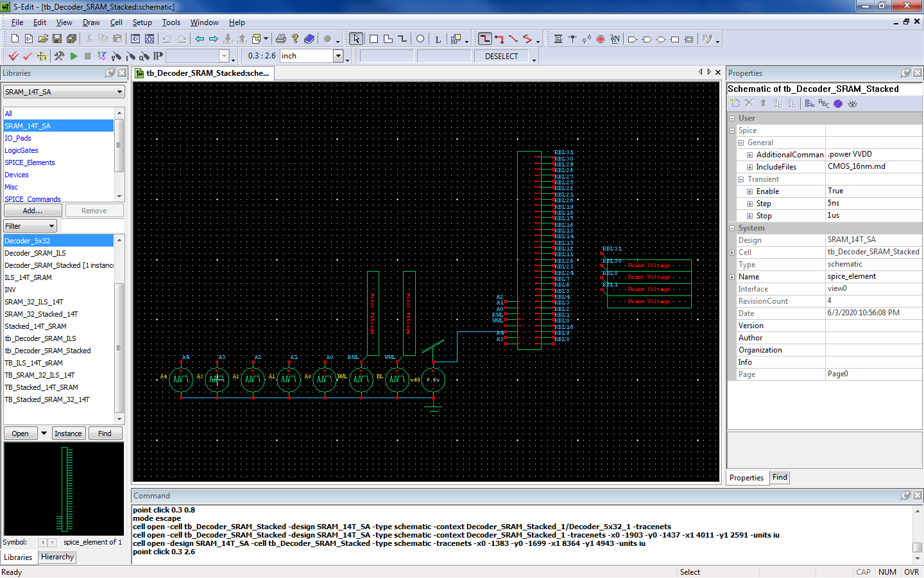924x578 pixels.
Task: Open the Setup menu
Action: 142,22
